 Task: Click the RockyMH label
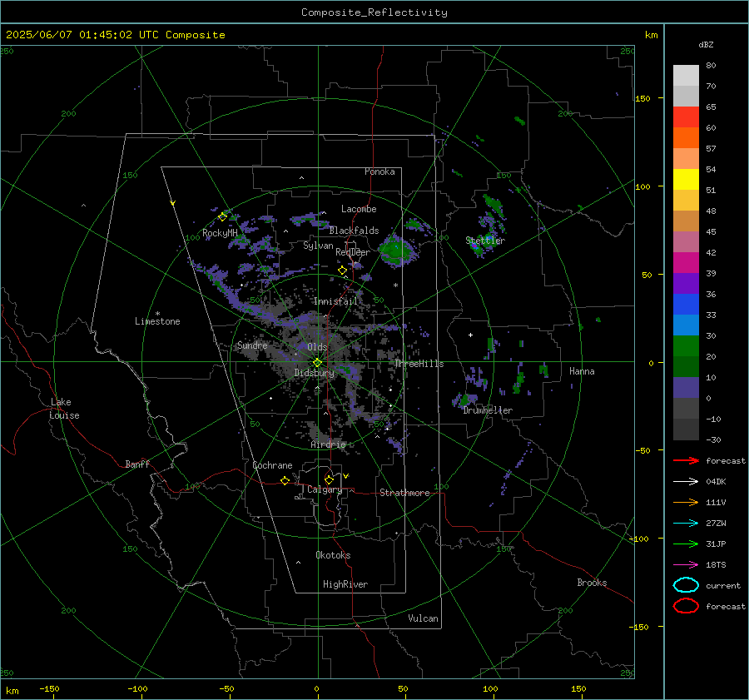(x=220, y=233)
